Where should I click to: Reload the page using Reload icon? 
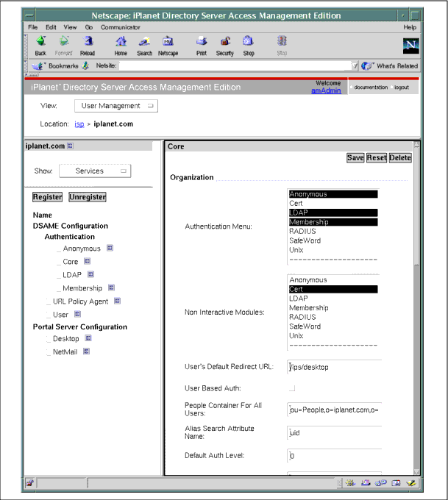[x=88, y=41]
